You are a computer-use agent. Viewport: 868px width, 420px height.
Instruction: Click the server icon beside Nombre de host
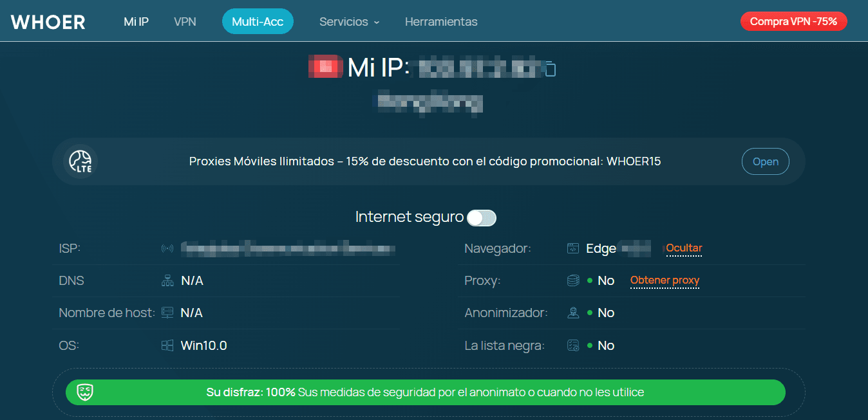(x=167, y=313)
